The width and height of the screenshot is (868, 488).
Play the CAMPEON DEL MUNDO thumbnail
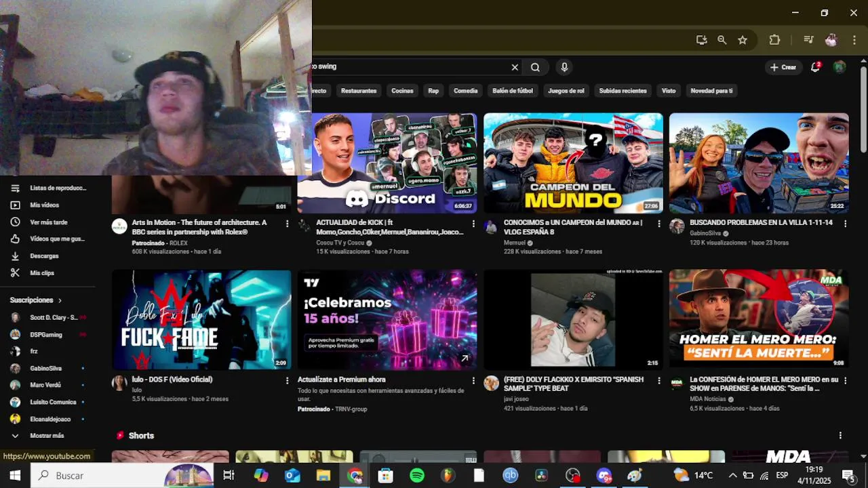[573, 163]
